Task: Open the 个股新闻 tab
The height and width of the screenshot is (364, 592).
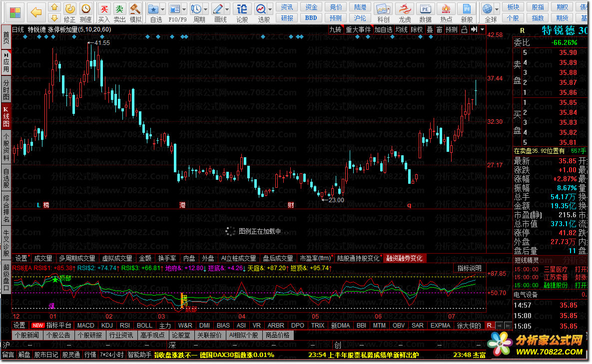Action: click(x=27, y=336)
